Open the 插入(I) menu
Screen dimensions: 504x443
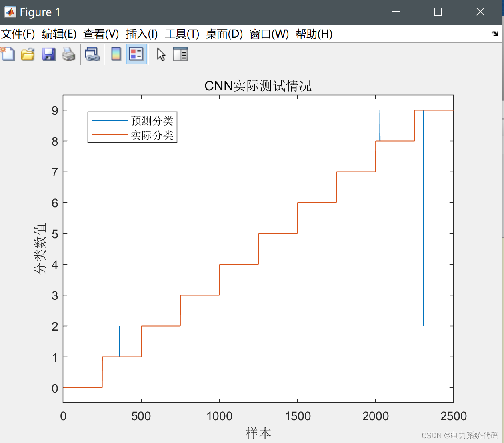tap(142, 34)
